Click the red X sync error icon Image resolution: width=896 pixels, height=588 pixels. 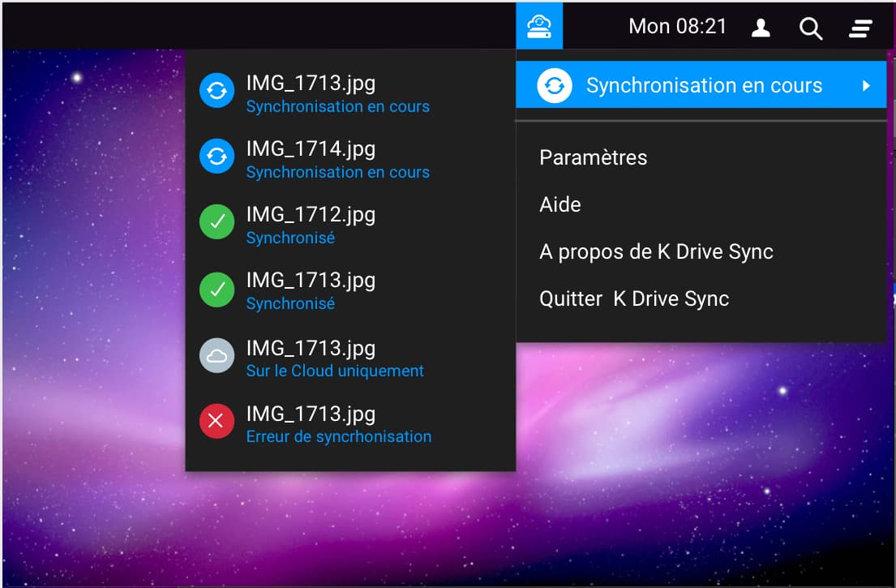pos(216,421)
